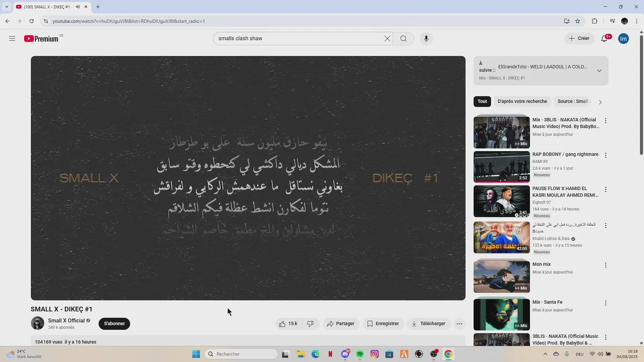This screenshot has width=644, height=362.
Task: Open options for Mix - 3BLIS - NAKATA
Action: 606,121
